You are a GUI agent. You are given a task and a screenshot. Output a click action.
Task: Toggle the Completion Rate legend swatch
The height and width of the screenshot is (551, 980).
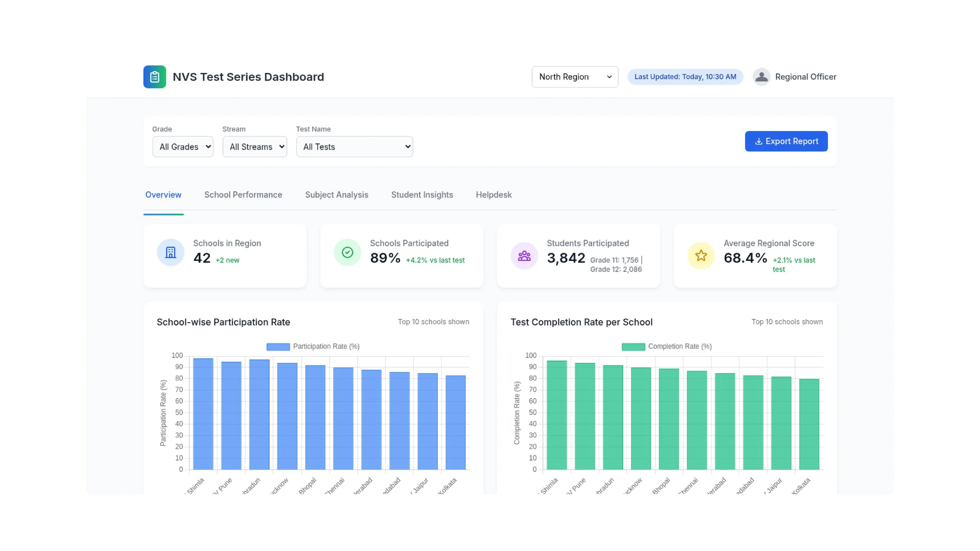click(633, 347)
